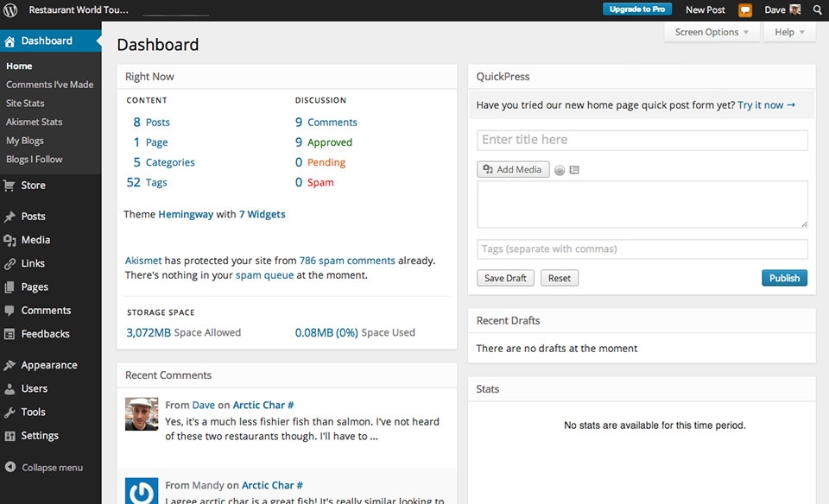Image resolution: width=829 pixels, height=504 pixels.
Task: Select the Posts pushpin icon in sidebar
Action: 10,216
